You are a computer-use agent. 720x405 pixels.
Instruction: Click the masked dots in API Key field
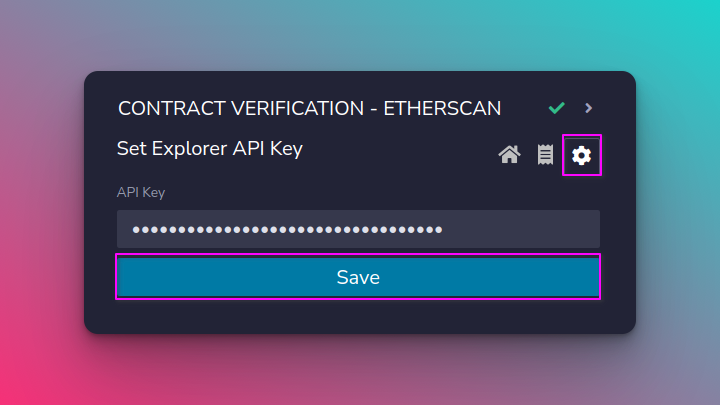coord(287,230)
